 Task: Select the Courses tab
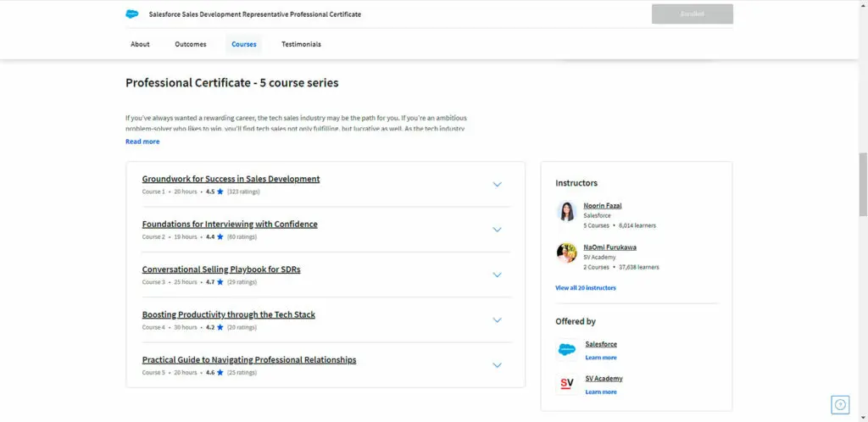pos(244,44)
